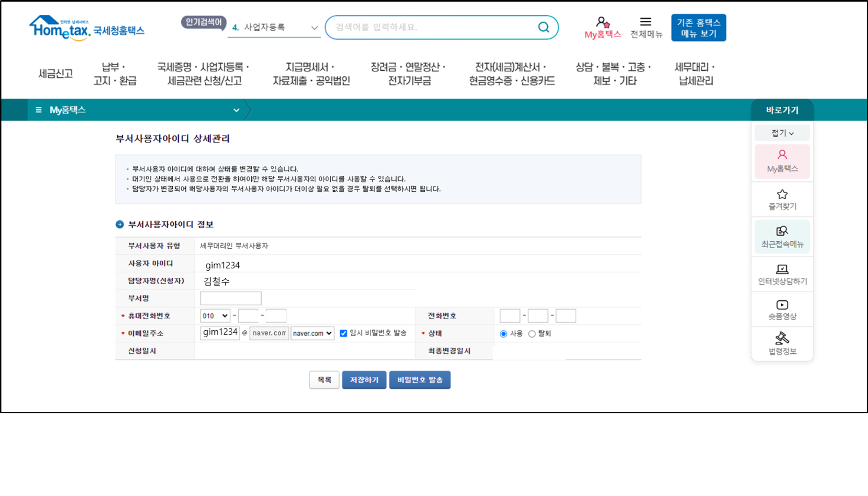Open My홈택스 user icon at top
Viewport: 868px width, 496px height.
[x=602, y=23]
